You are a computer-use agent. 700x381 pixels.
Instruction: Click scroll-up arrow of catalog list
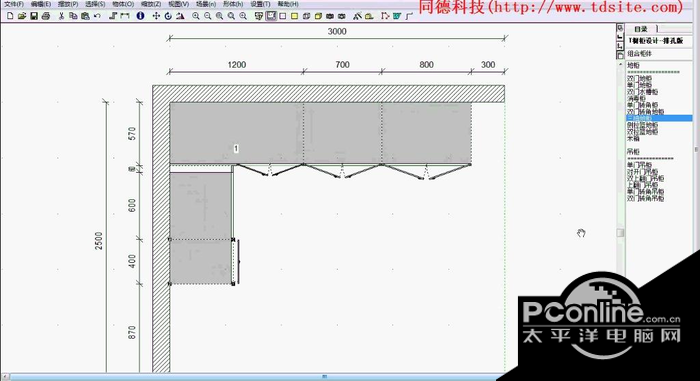tap(621, 65)
